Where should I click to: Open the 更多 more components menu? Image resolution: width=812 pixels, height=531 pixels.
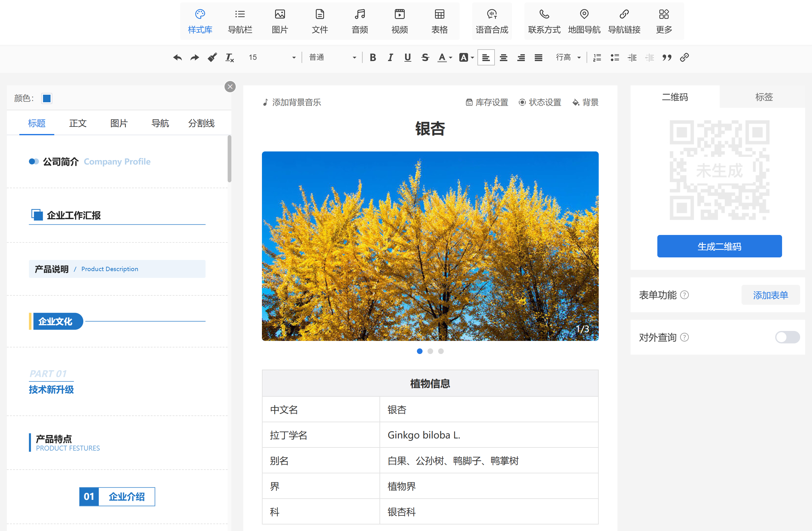664,22
